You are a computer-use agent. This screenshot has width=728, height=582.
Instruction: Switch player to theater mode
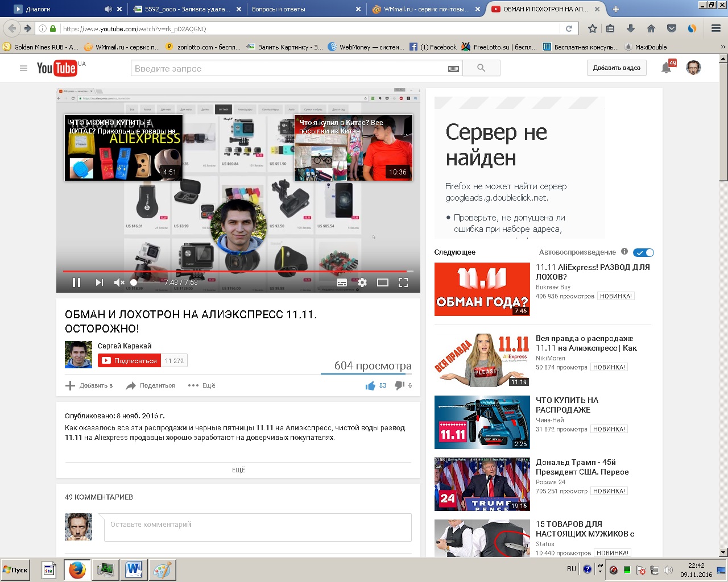383,282
